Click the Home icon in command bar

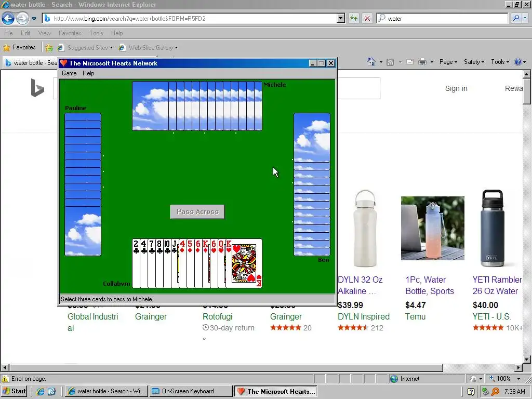pyautogui.click(x=371, y=62)
